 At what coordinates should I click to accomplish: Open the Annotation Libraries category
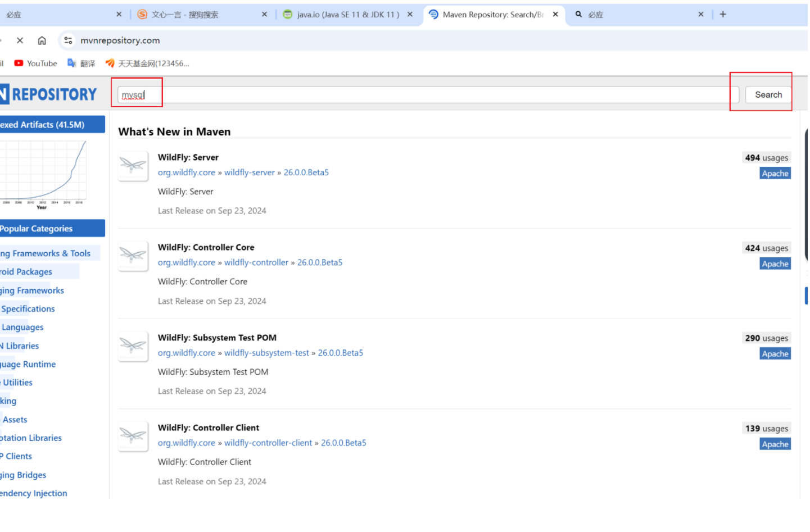(x=31, y=438)
